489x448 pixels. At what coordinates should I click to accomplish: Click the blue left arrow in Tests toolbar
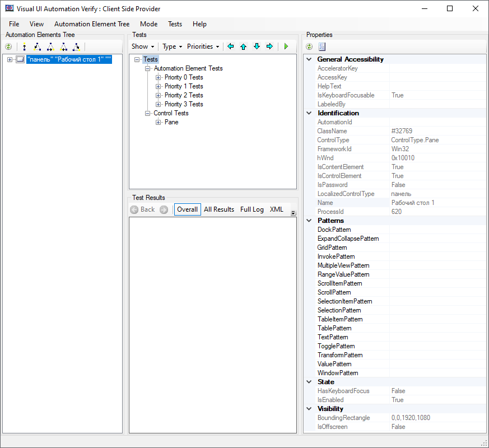pyautogui.click(x=230, y=46)
